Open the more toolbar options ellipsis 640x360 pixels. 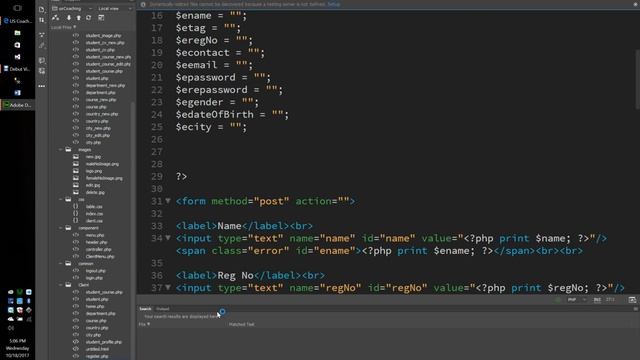pyautogui.click(x=42, y=86)
